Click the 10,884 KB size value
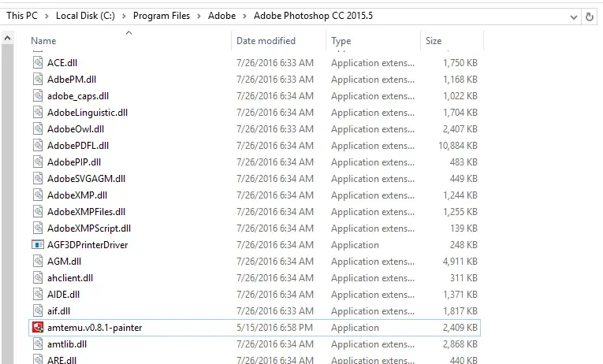 [458, 145]
